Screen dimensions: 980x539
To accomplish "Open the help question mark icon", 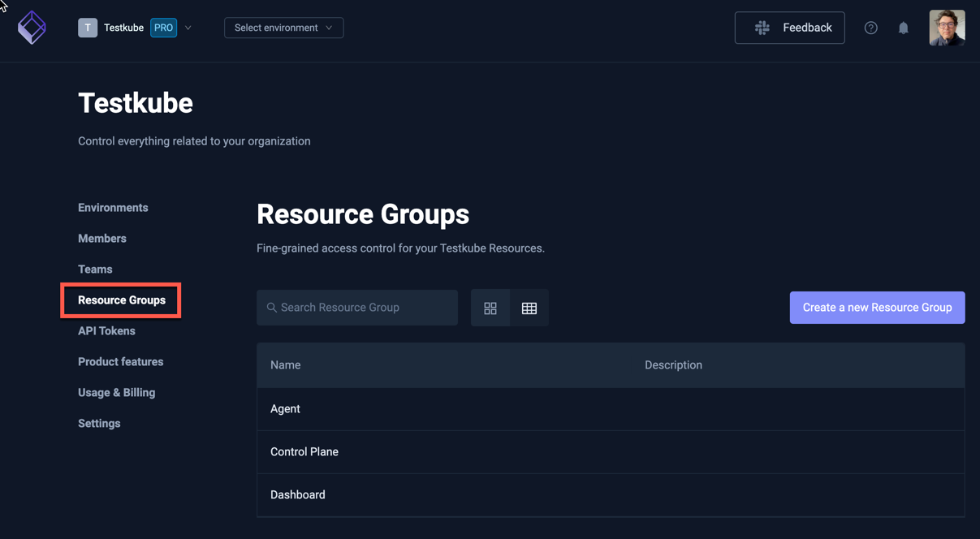I will click(870, 28).
